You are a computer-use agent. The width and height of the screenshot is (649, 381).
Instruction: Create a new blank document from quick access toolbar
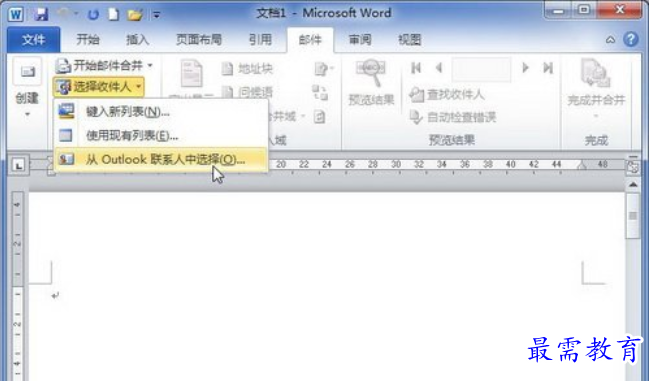[x=113, y=14]
